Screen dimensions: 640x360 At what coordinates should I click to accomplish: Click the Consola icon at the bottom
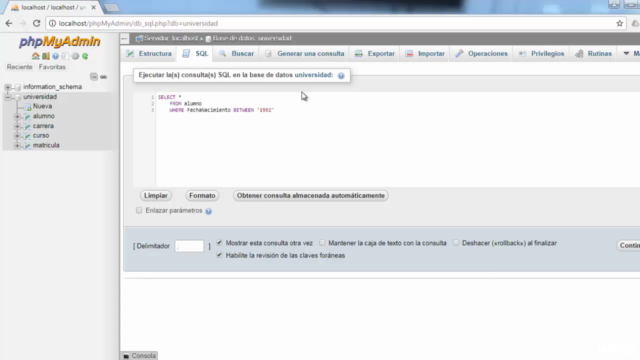pyautogui.click(x=127, y=356)
